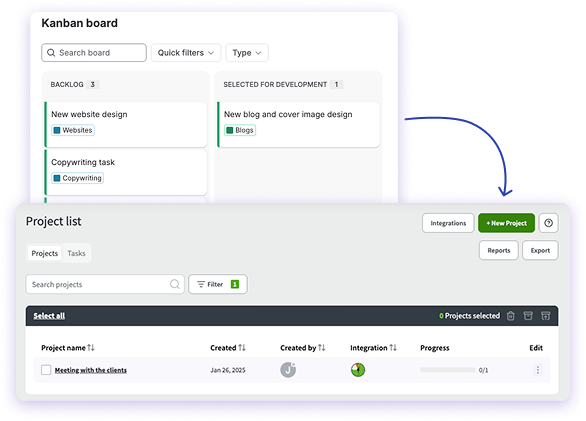Click the project progress bar
This screenshot has height=421, width=586.
tap(447, 370)
